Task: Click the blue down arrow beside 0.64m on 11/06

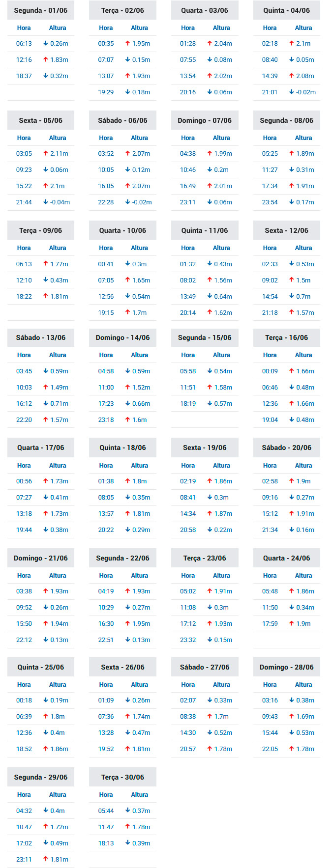Action: point(210,296)
